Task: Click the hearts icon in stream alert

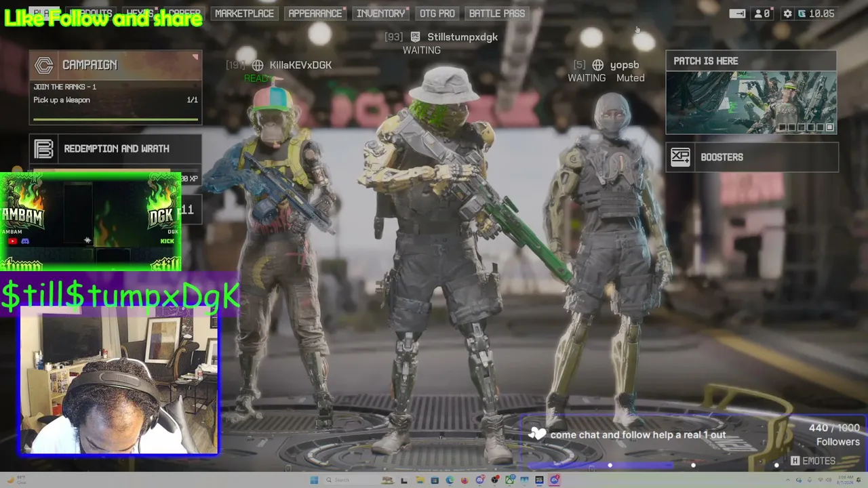Action: pyautogui.click(x=538, y=434)
